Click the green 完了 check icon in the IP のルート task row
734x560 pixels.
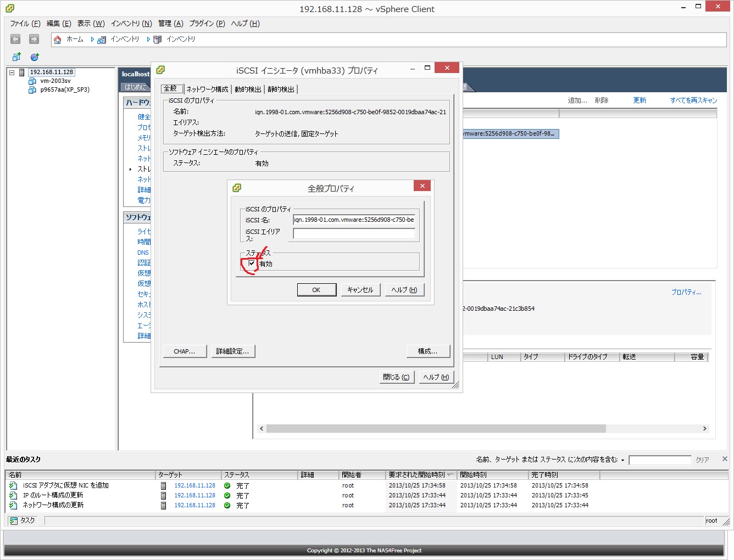[x=227, y=496]
